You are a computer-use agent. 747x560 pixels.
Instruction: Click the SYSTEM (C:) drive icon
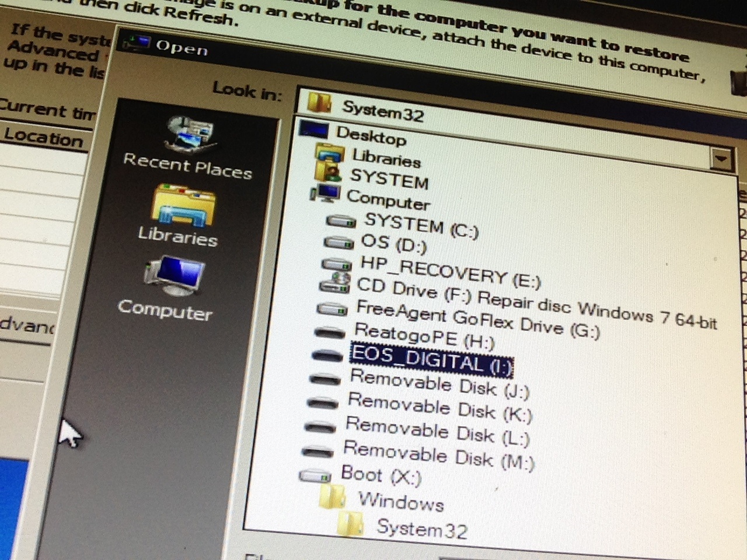(x=341, y=222)
